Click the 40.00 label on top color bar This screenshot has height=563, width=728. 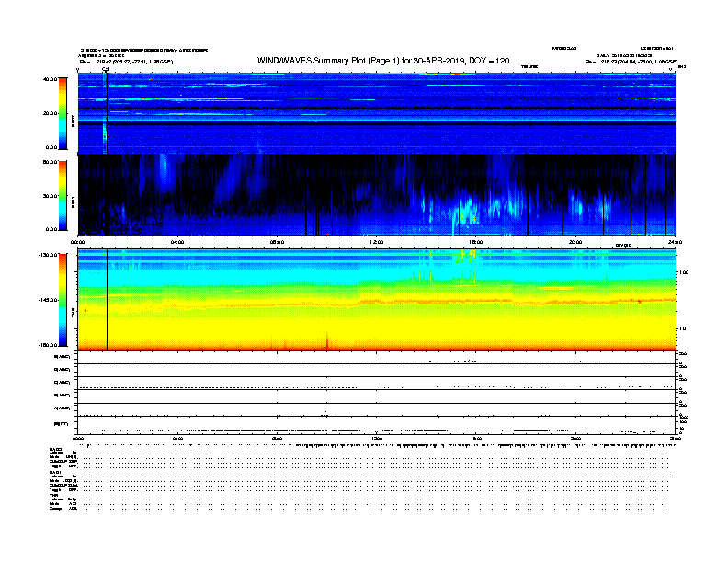pyautogui.click(x=51, y=79)
